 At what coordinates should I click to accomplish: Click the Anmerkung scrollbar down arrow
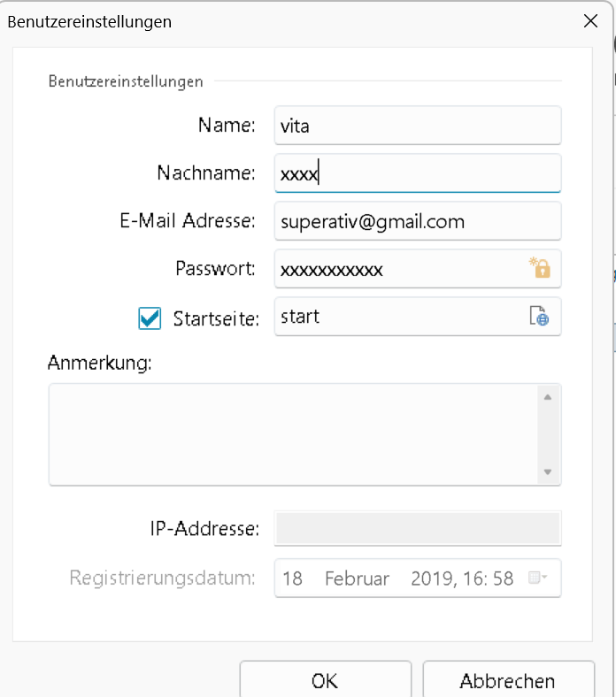point(548,471)
